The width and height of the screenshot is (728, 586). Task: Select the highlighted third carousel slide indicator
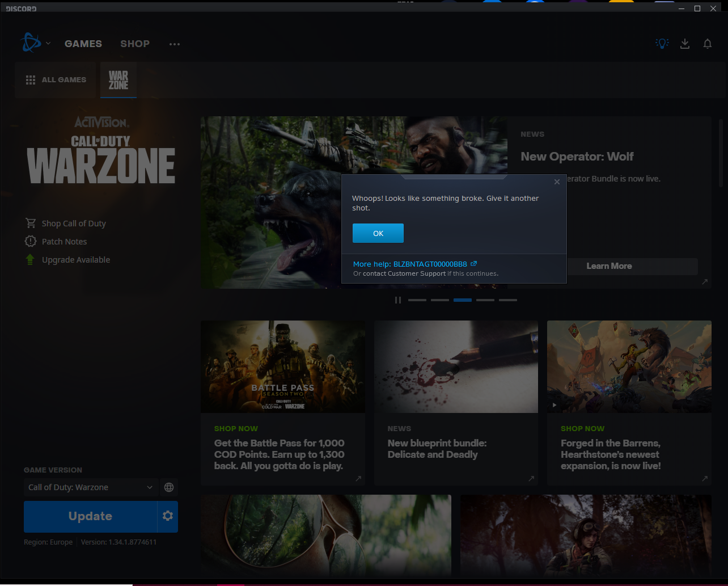(x=463, y=300)
